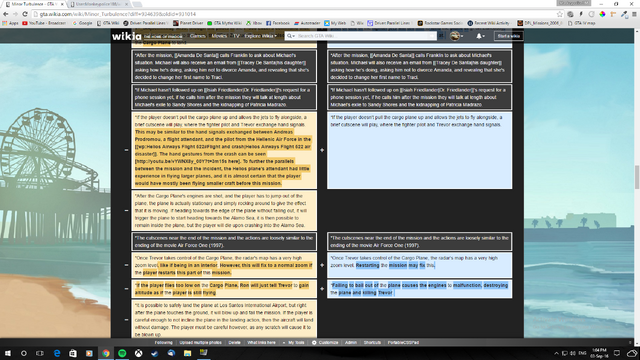Switch to the Minor Turbulence tab
The height and width of the screenshot is (360, 640).
(x=33, y=4)
